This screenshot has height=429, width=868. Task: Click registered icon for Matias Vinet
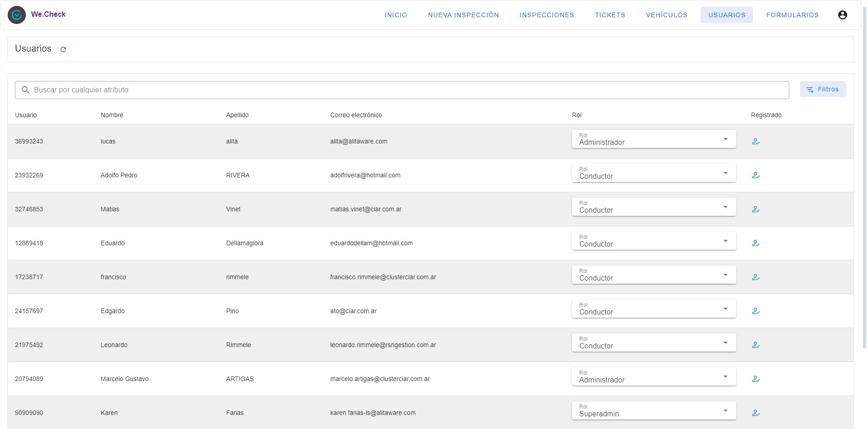click(755, 210)
